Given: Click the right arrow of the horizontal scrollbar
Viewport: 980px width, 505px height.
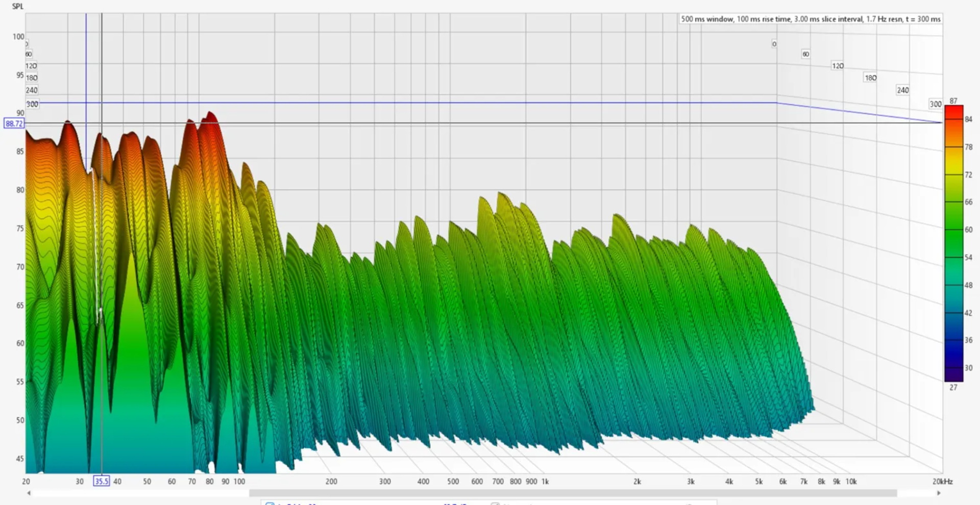Looking at the screenshot, I should [938, 493].
